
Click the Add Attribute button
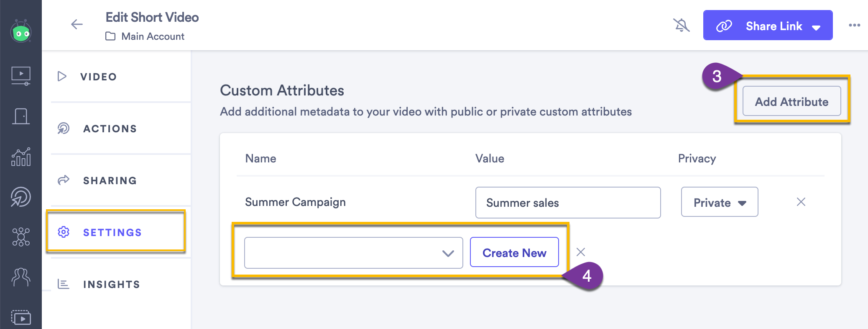point(792,101)
